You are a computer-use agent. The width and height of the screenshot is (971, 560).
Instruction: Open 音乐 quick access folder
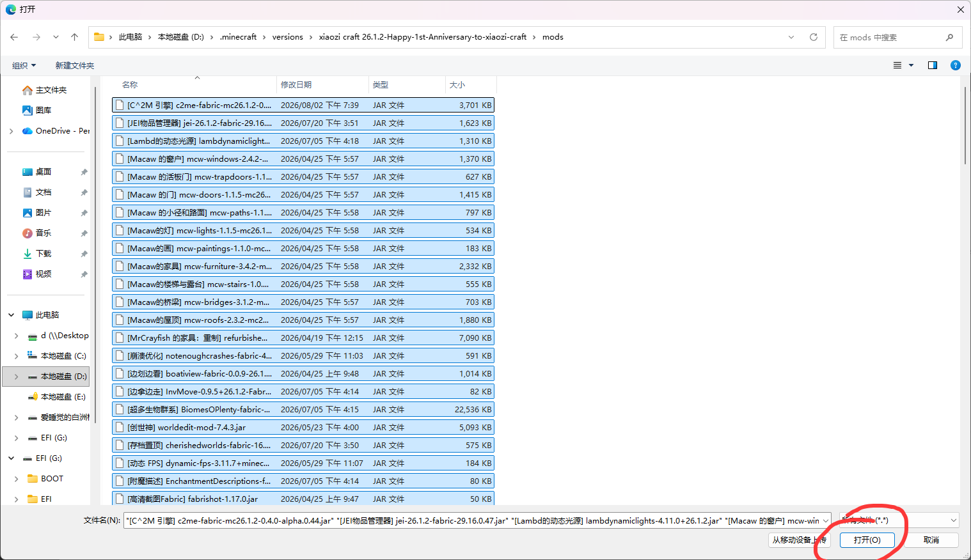(37, 233)
